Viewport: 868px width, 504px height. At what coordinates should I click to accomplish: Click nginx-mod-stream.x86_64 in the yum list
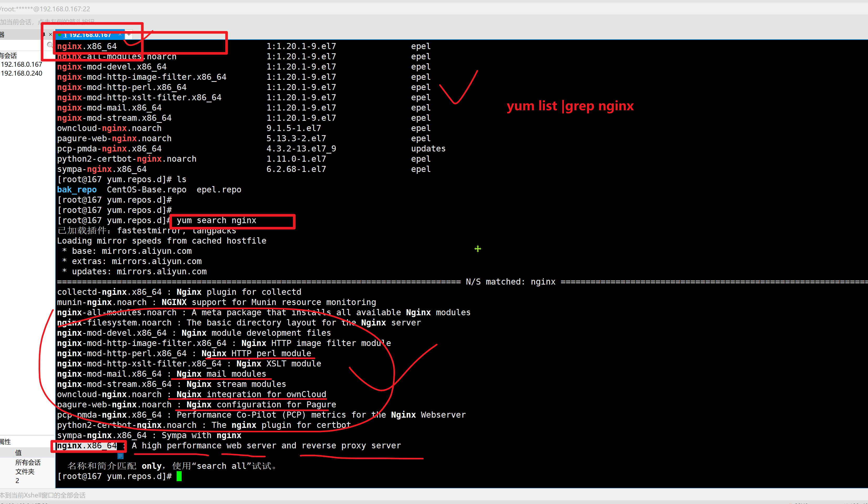[x=114, y=118]
